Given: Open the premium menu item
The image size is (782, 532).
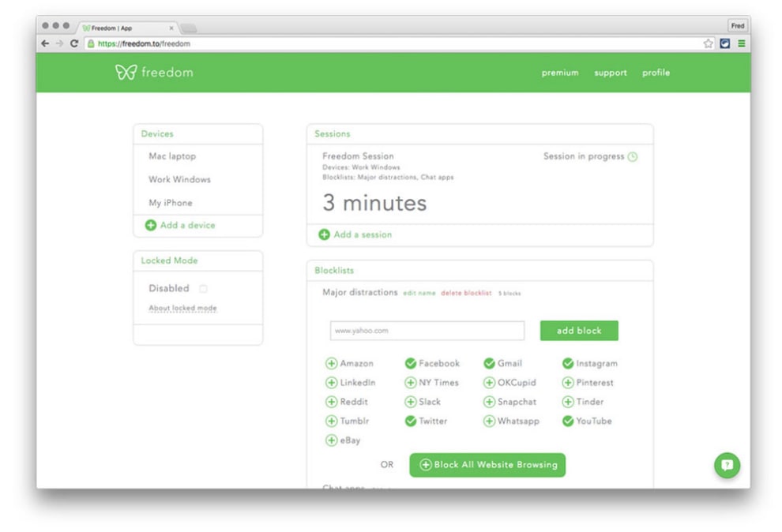Looking at the screenshot, I should point(560,73).
